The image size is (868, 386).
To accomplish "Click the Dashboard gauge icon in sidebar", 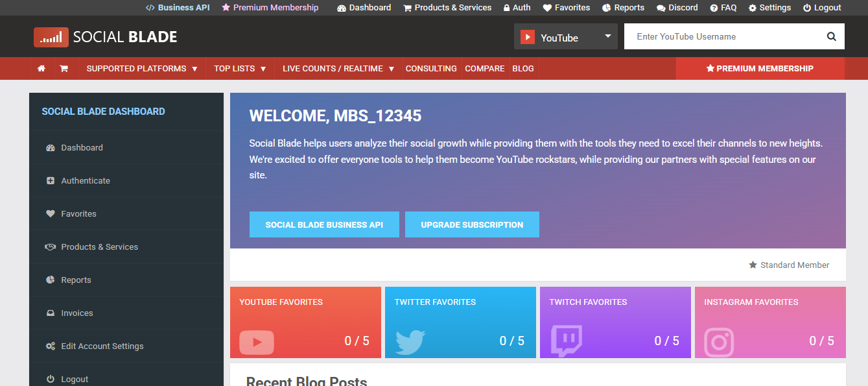I will [51, 148].
